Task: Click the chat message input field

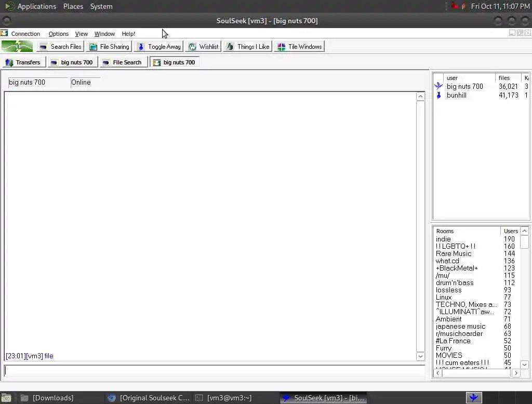Action: [215, 371]
